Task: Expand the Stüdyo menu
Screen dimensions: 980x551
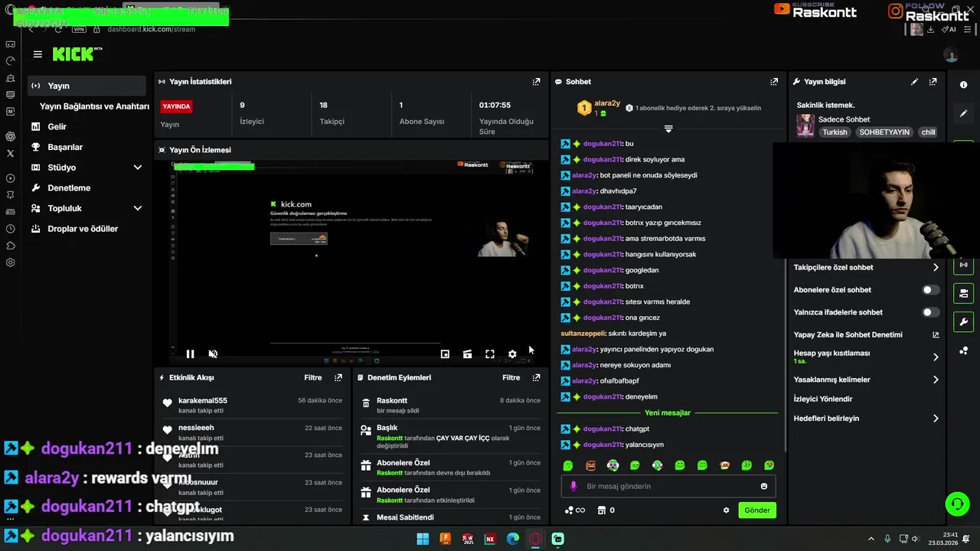Action: [x=138, y=168]
